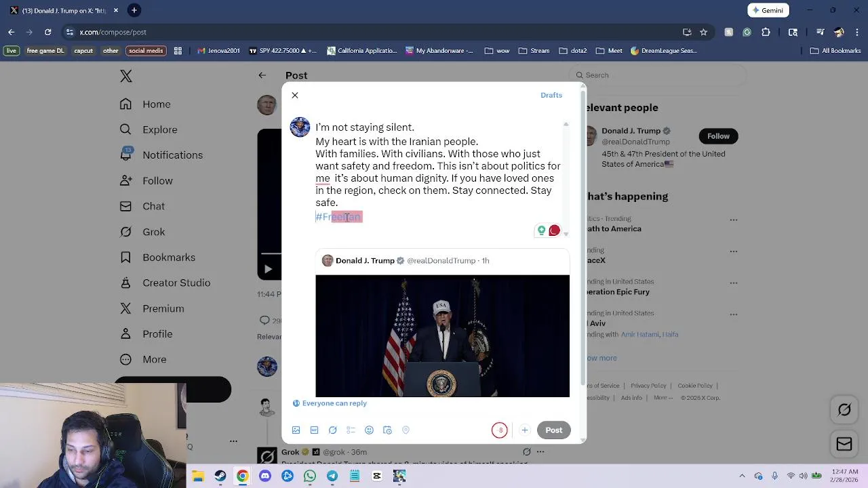Open the Stream bookmarks folder
868x488 pixels.
tap(534, 51)
